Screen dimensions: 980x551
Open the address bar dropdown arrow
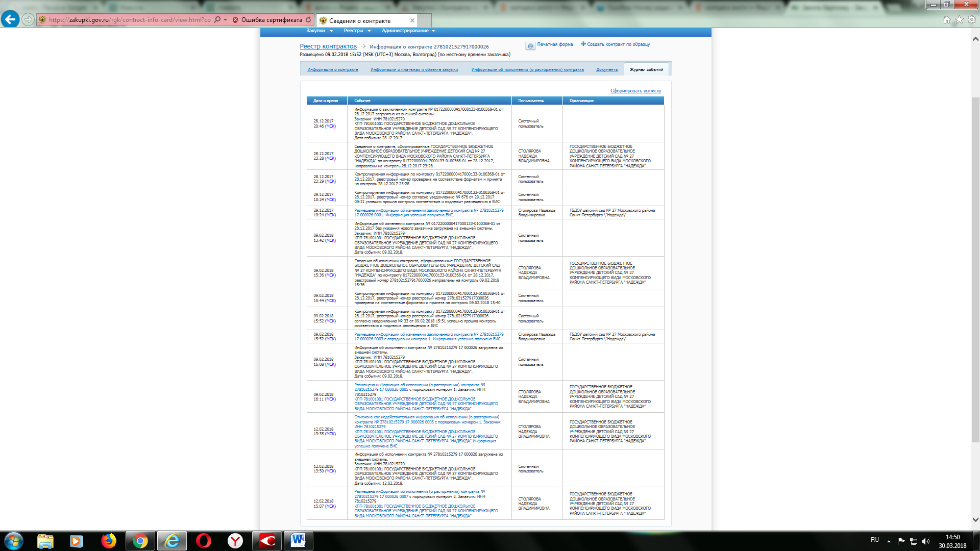(225, 19)
